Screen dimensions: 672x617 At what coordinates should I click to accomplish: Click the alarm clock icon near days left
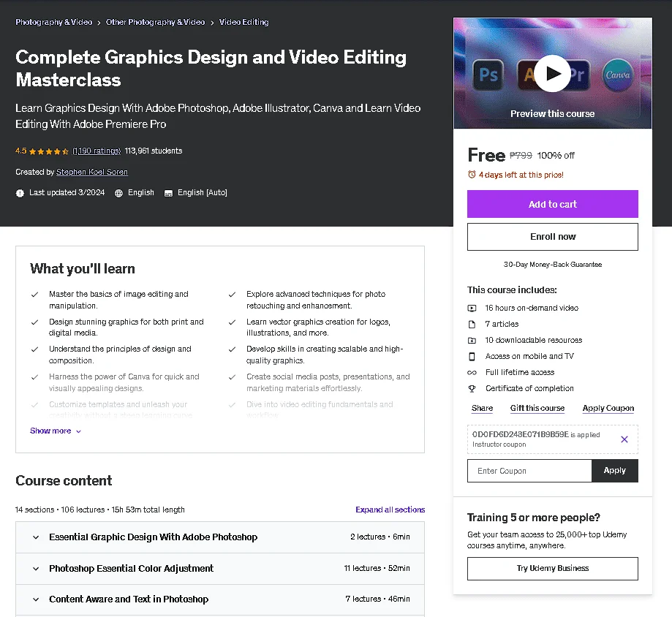click(x=472, y=175)
